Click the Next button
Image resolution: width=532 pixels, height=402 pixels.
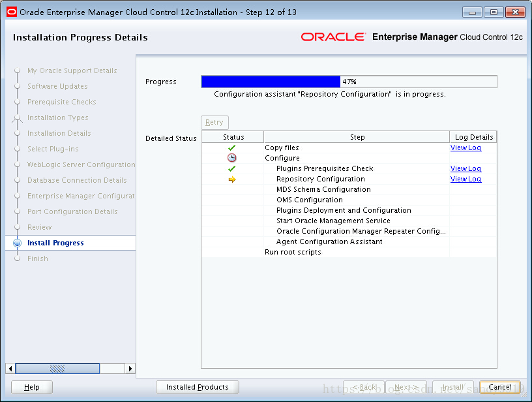[406, 387]
